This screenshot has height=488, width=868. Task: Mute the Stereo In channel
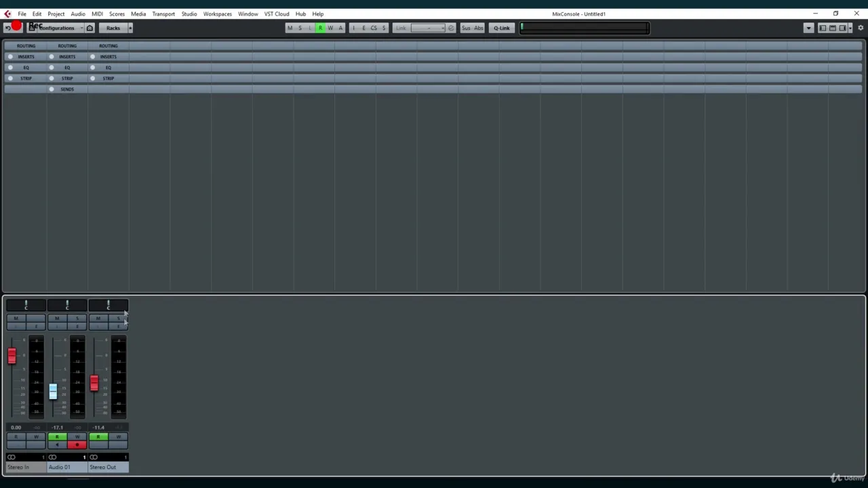[16, 319]
